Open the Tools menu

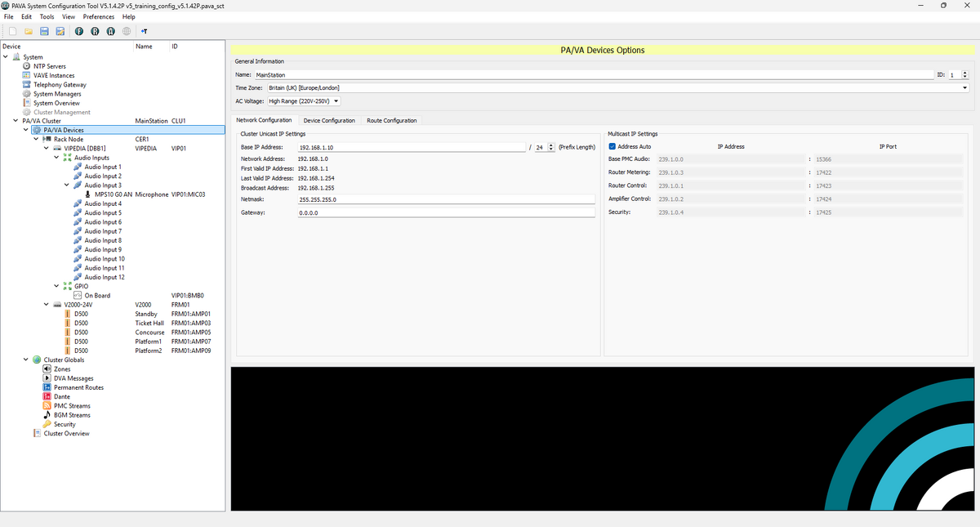[47, 16]
